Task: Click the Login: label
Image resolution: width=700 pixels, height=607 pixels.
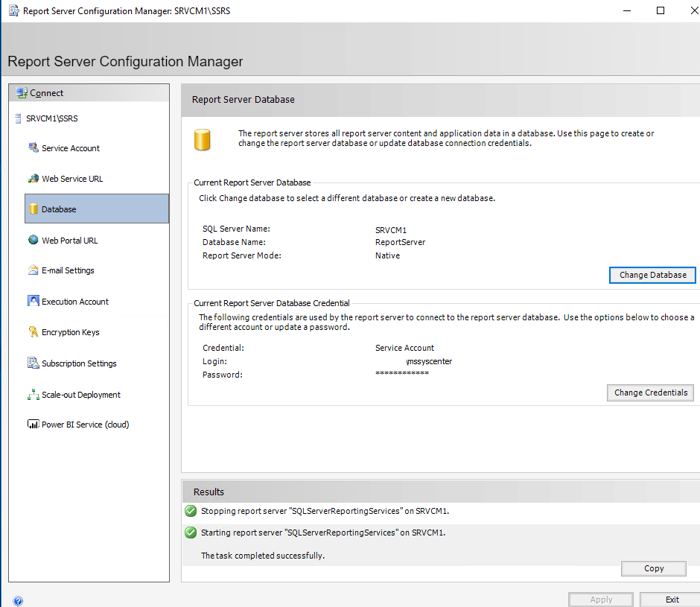Action: [x=214, y=361]
